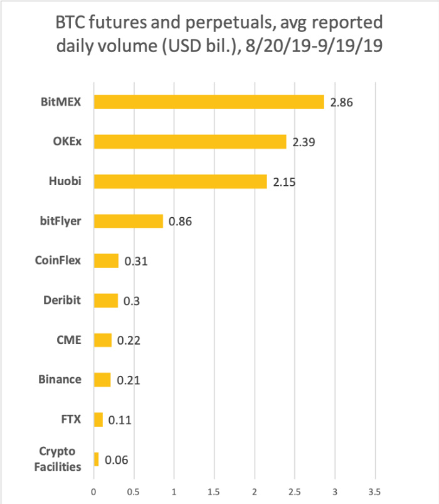Click the chart title text
Viewport: 439px width, 504px height.
click(x=219, y=34)
